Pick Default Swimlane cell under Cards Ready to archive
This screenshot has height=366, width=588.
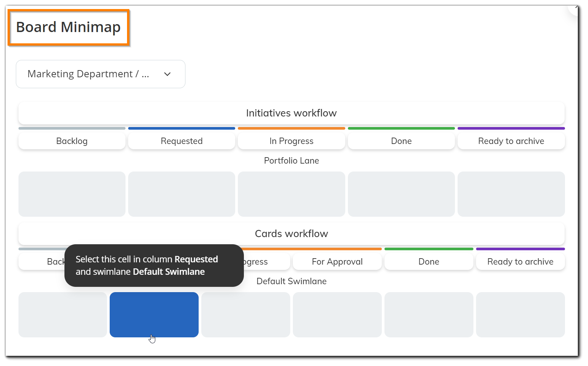click(x=520, y=315)
